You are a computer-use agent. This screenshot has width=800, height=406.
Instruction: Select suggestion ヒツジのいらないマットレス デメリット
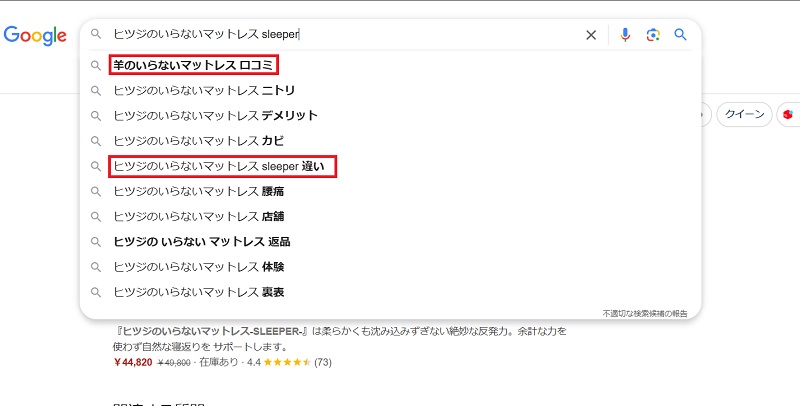(215, 115)
